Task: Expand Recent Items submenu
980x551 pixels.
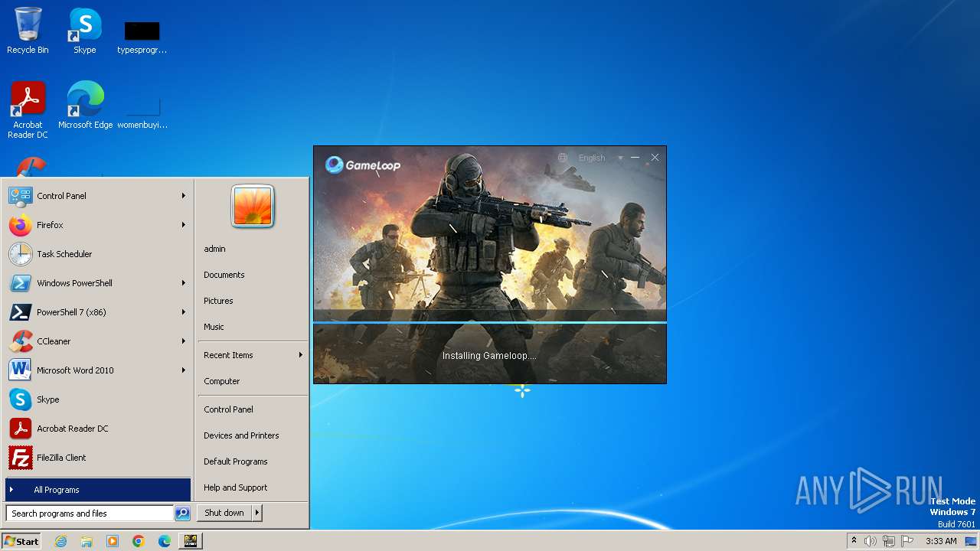Action: pyautogui.click(x=253, y=355)
